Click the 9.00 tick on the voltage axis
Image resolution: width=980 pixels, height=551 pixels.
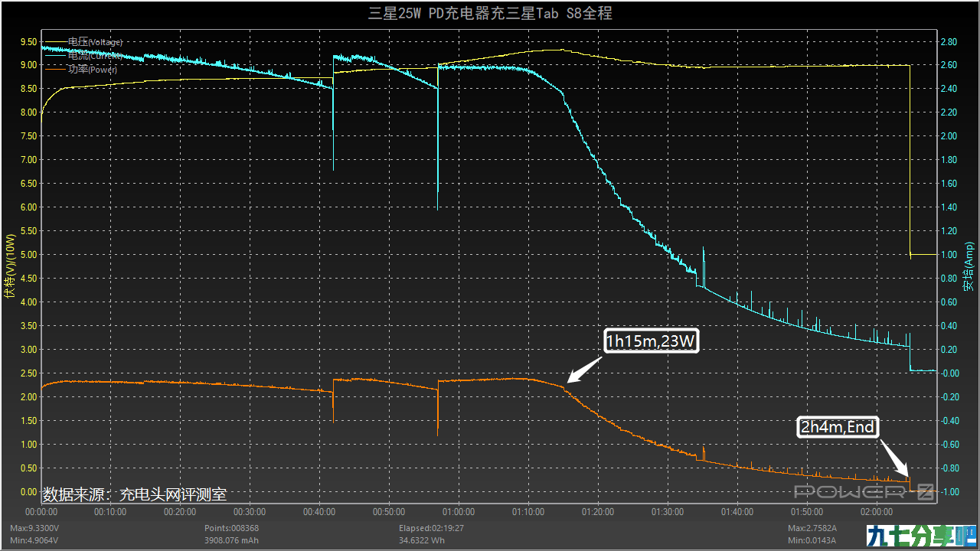pos(28,65)
